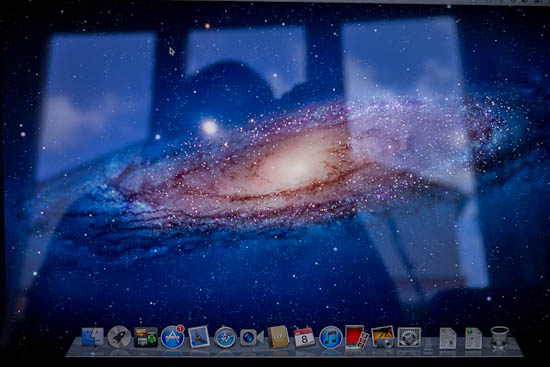The width and height of the screenshot is (550, 367).
Task: Open Mail stamp icon
Action: click(x=199, y=337)
